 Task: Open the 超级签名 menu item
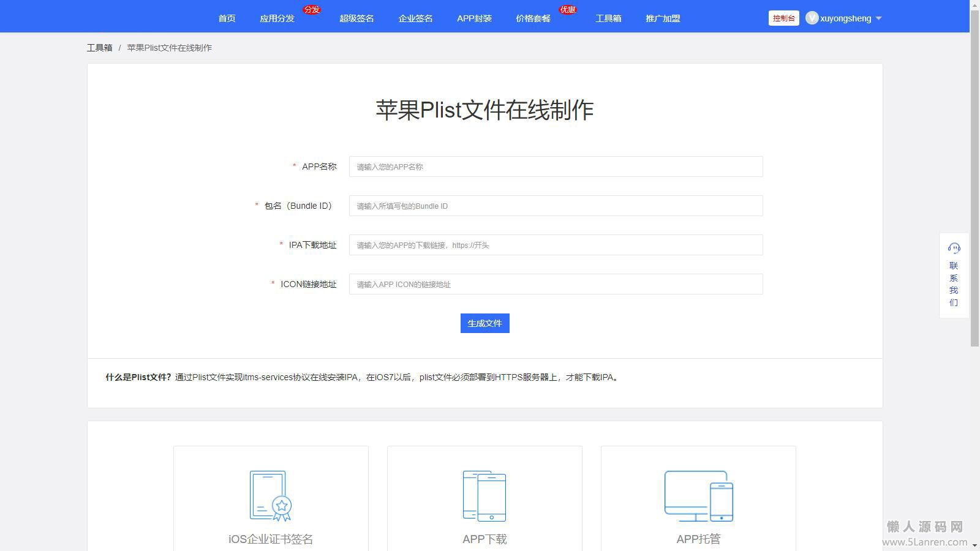356,18
